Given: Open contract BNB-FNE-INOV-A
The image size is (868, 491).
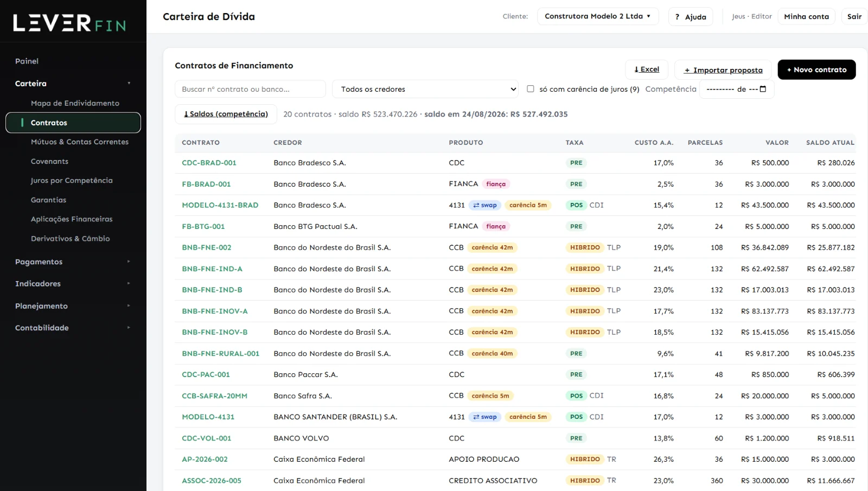Looking at the screenshot, I should click(x=214, y=311).
